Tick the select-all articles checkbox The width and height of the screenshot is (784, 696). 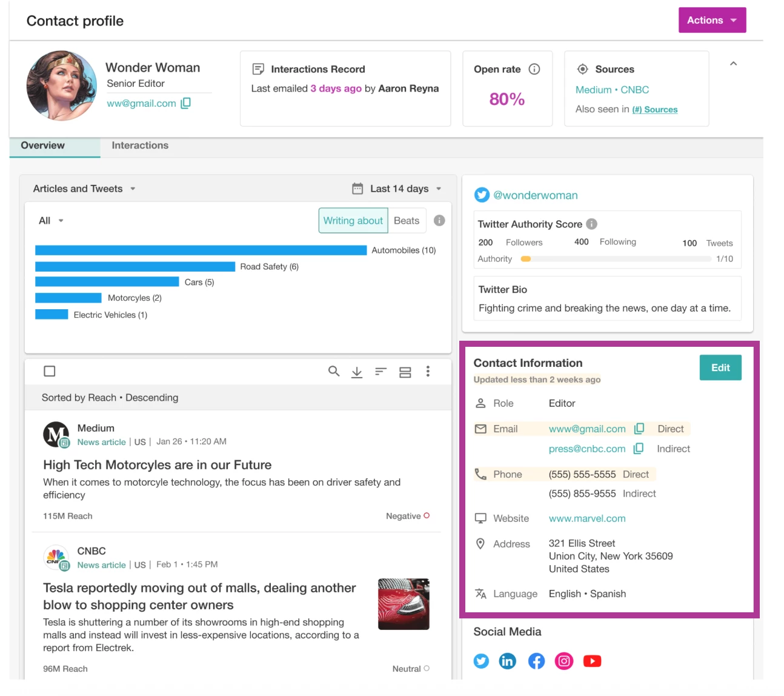click(50, 371)
